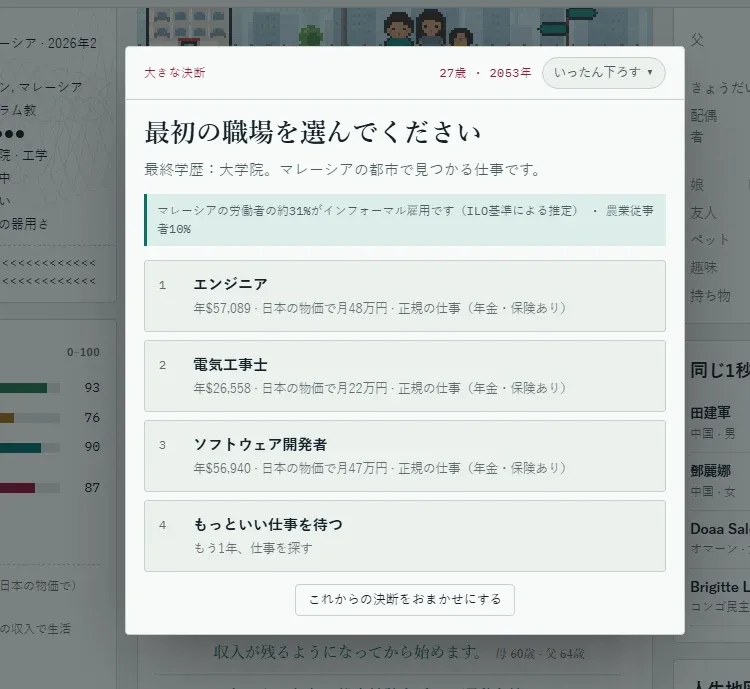The image size is (750, 689).
Task: Click Doaa entry in background list
Action: (x=720, y=528)
